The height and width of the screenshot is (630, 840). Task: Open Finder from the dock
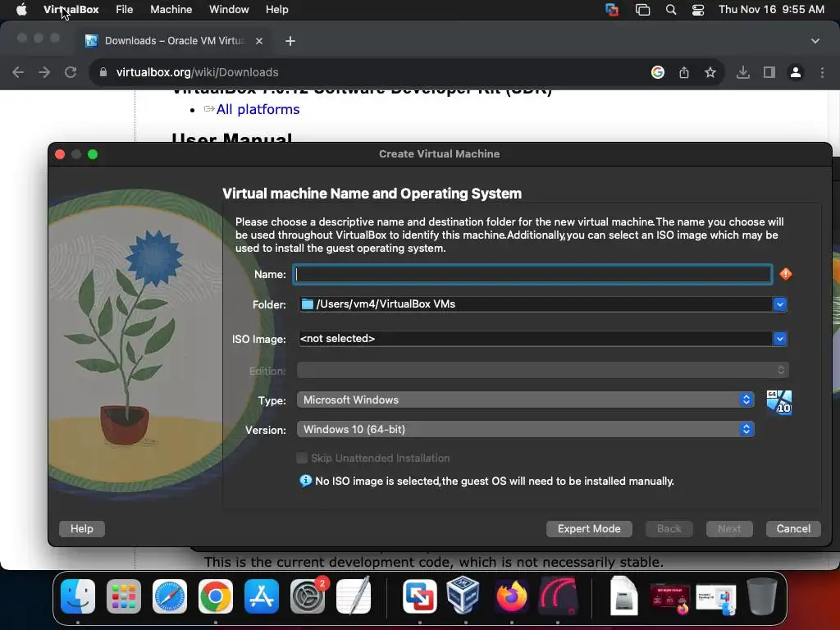pyautogui.click(x=78, y=596)
